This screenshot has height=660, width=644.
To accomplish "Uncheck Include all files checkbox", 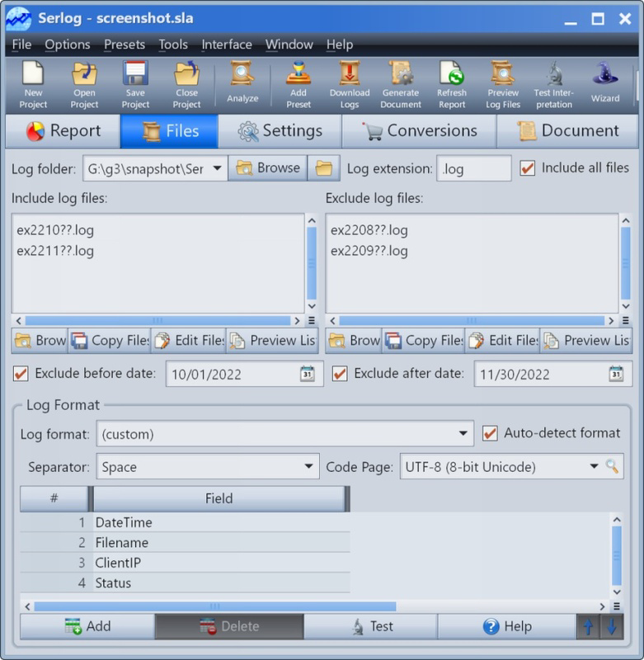I will 528,168.
